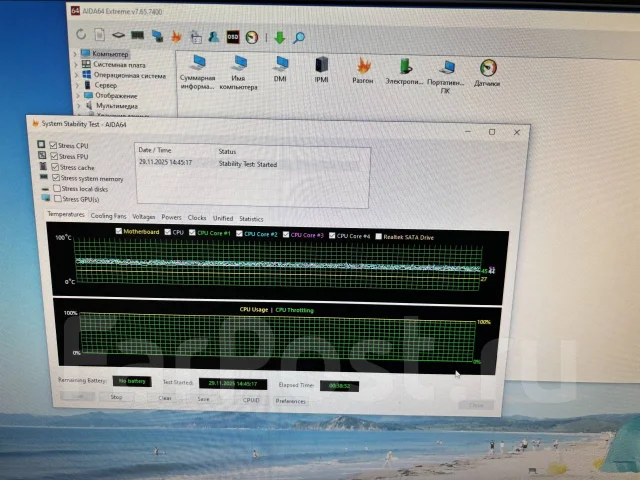Click the CPUID button

pos(251,400)
